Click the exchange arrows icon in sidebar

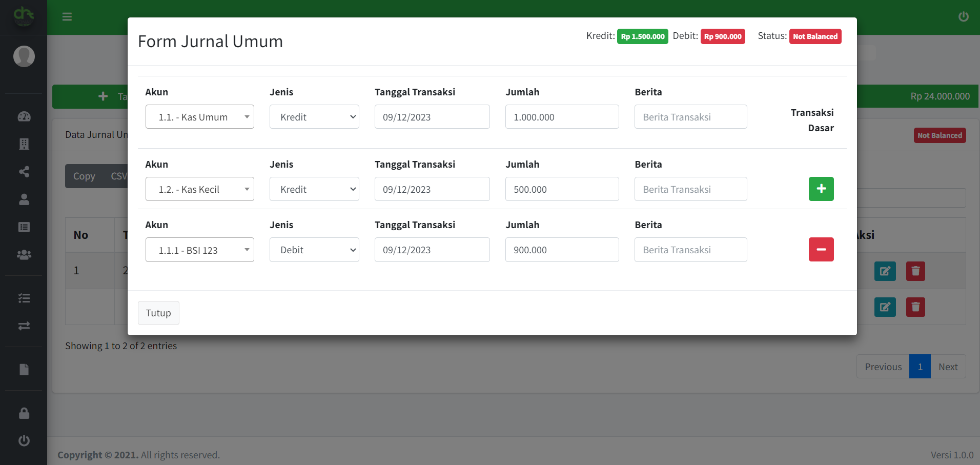tap(24, 326)
